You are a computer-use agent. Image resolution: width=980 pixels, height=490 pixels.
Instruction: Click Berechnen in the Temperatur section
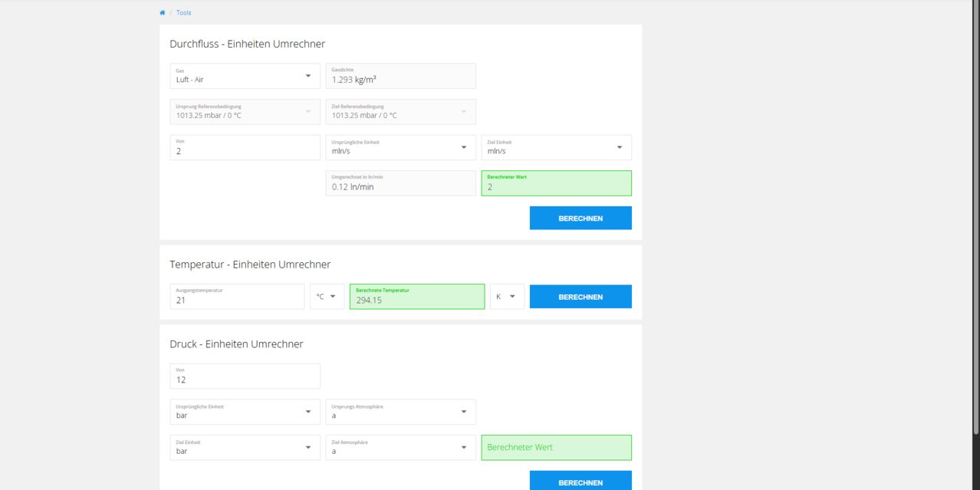point(580,297)
